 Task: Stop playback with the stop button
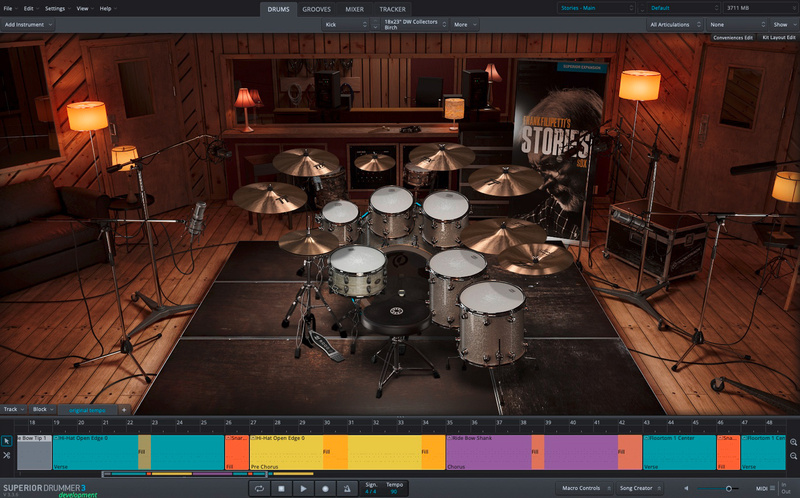[x=281, y=488]
